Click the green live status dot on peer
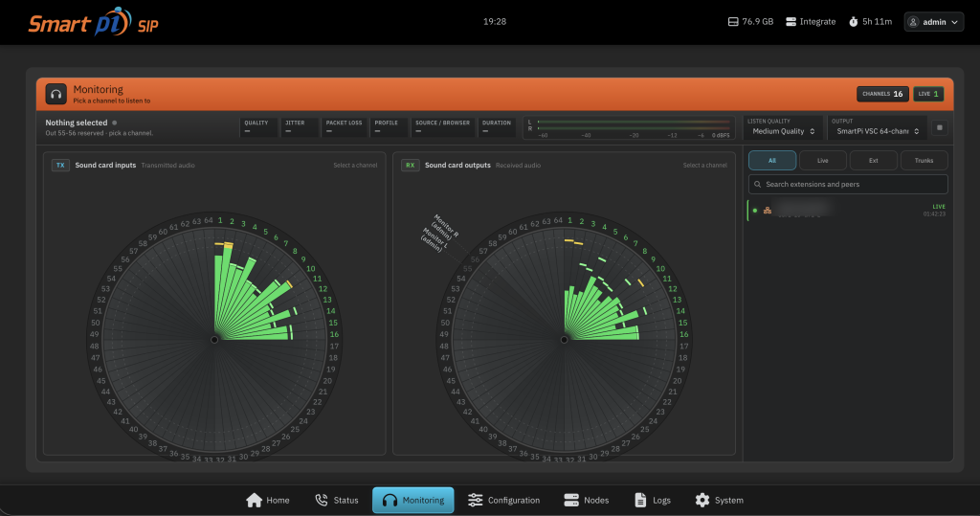This screenshot has height=516, width=980. pos(755,211)
